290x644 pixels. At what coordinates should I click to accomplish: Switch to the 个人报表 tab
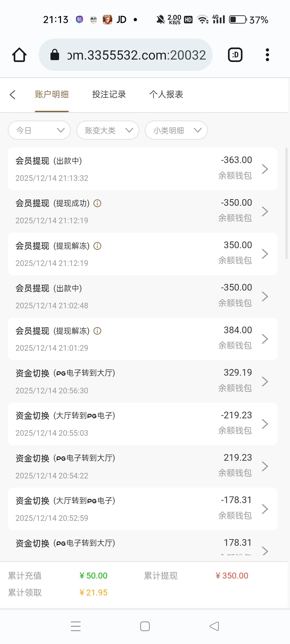pos(166,94)
